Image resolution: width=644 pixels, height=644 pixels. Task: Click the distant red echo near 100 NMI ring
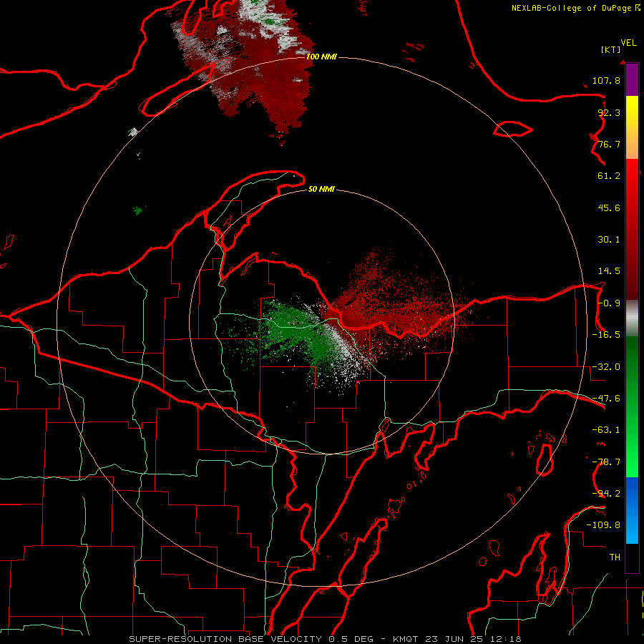[x=263, y=70]
